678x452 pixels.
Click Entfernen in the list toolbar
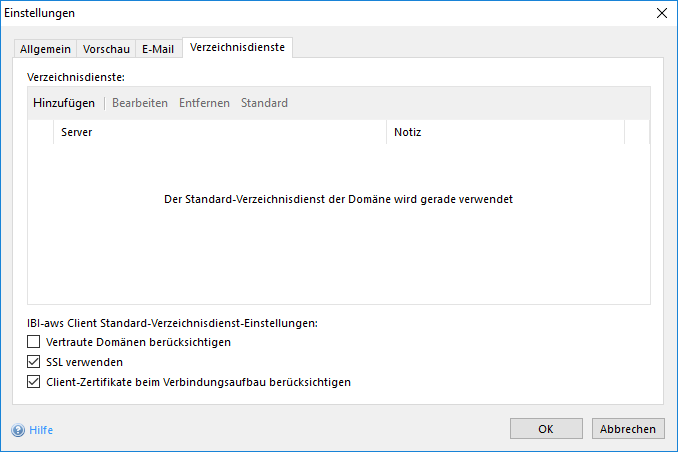tap(204, 103)
